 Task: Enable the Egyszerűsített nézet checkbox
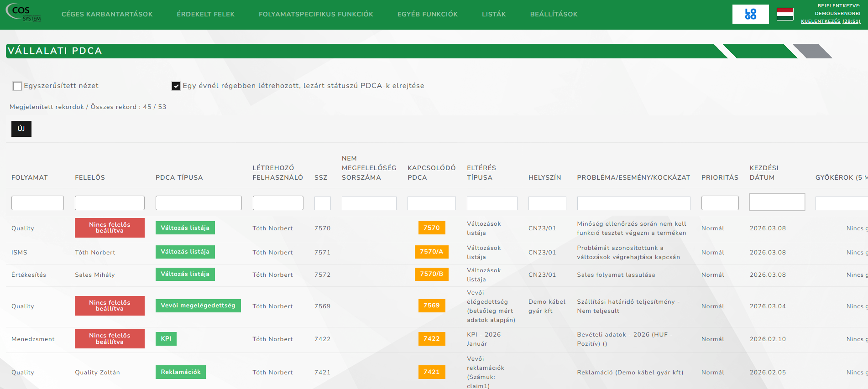point(17,86)
